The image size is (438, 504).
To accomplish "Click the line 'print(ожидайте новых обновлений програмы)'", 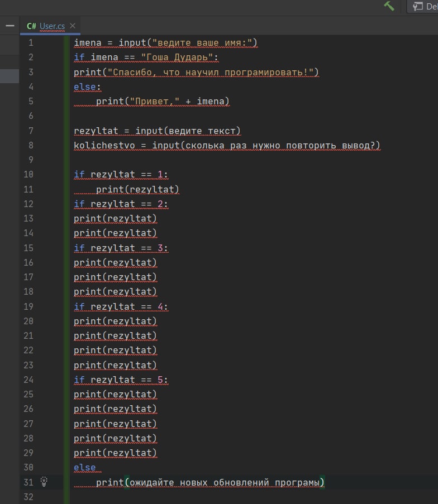I will (210, 482).
